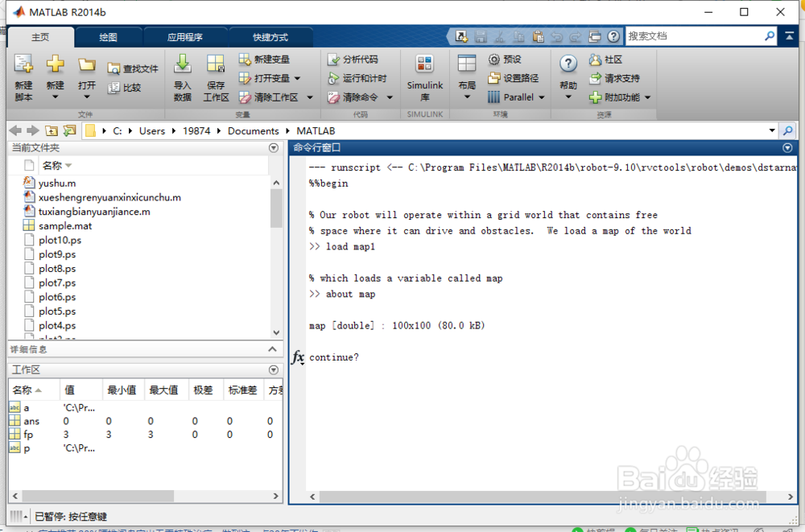805x532 pixels.
Task: Select file plot10.ps
Action: tap(60, 240)
